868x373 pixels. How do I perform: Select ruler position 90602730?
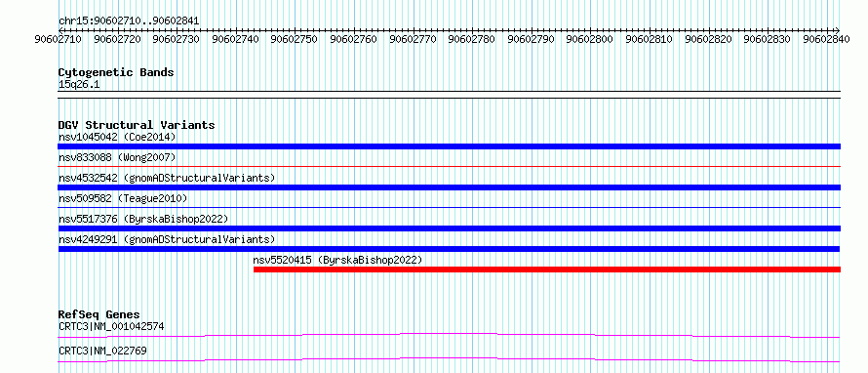click(177, 39)
